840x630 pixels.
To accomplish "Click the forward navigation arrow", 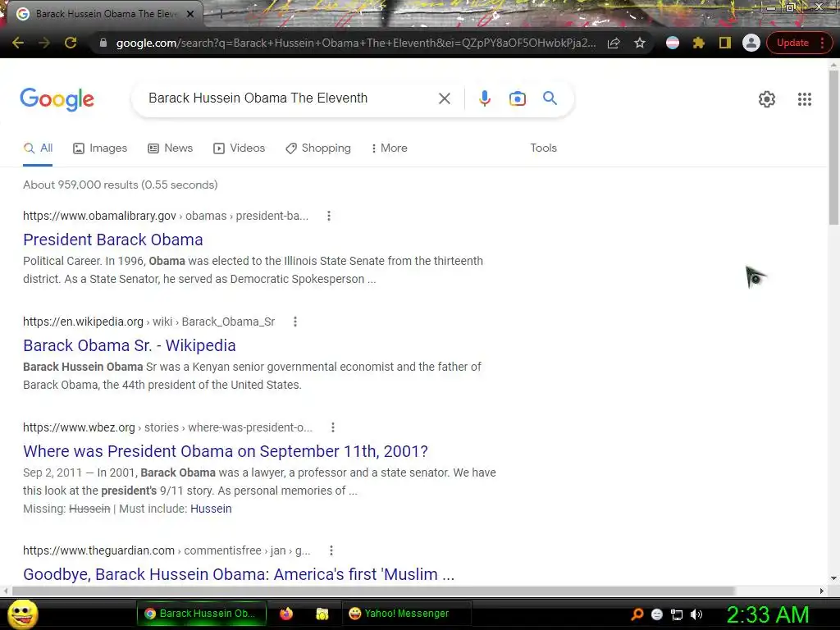I will click(44, 43).
